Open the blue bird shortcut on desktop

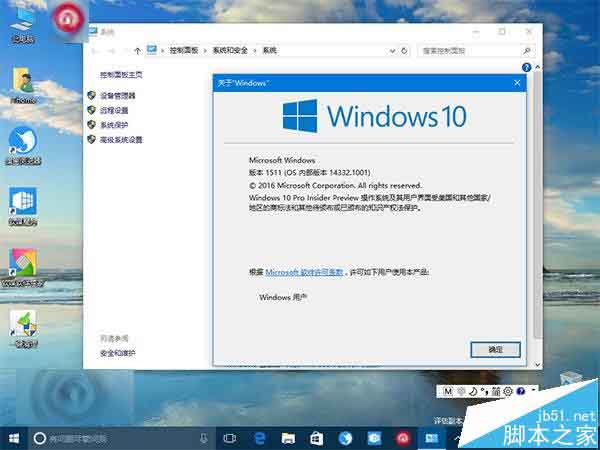[23, 145]
